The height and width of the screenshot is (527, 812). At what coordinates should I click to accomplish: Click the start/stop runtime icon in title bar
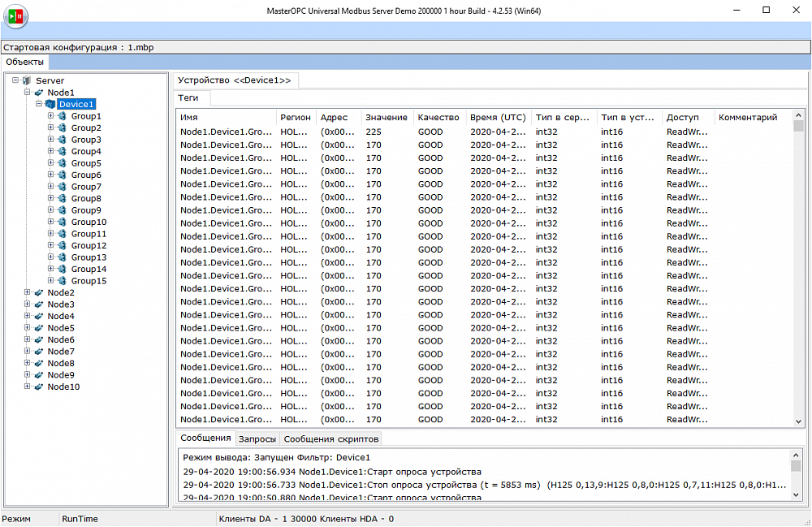(x=15, y=15)
